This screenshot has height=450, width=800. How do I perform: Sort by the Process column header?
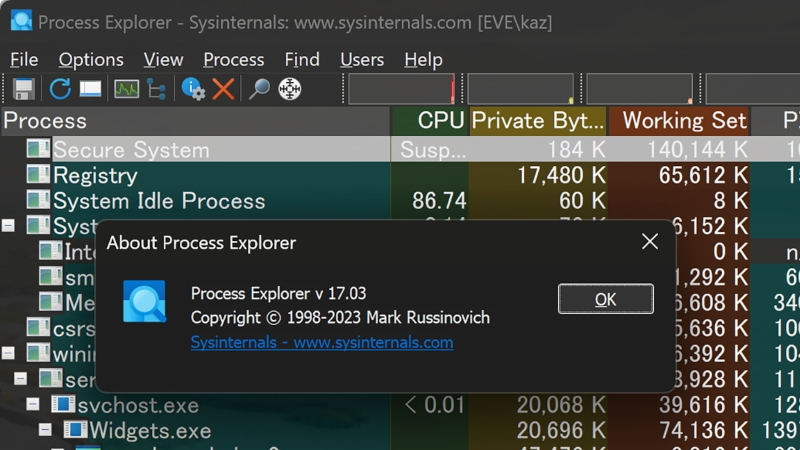pos(196,121)
